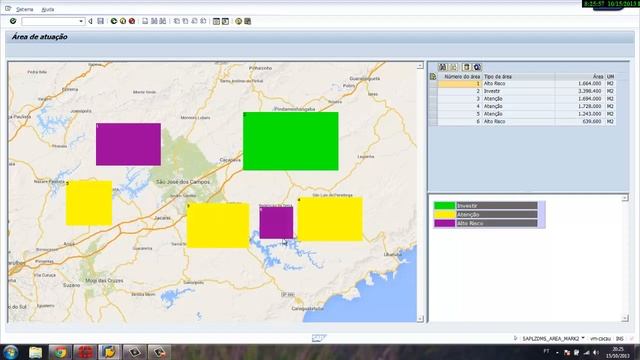This screenshot has height=360, width=640.
Task: Click the Find Next icon in standard toolbar
Action: (x=163, y=21)
